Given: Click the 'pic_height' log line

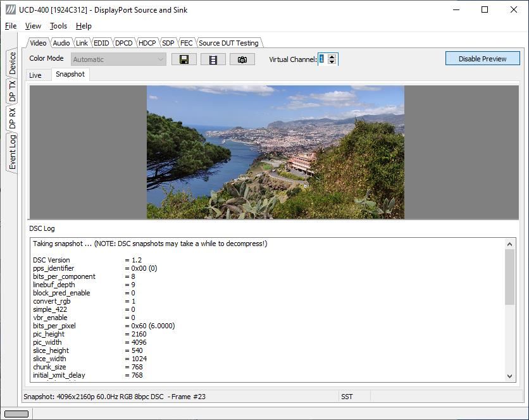Looking at the screenshot, I should (x=90, y=334).
